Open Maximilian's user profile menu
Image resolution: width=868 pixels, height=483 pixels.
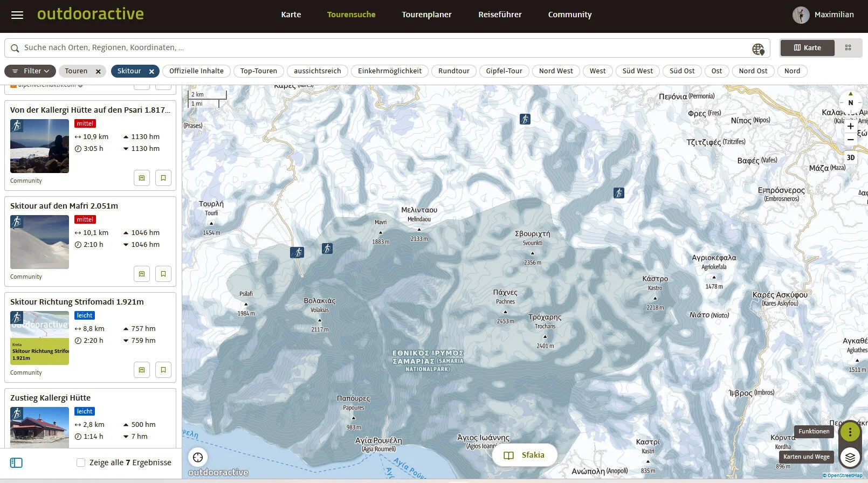[823, 15]
